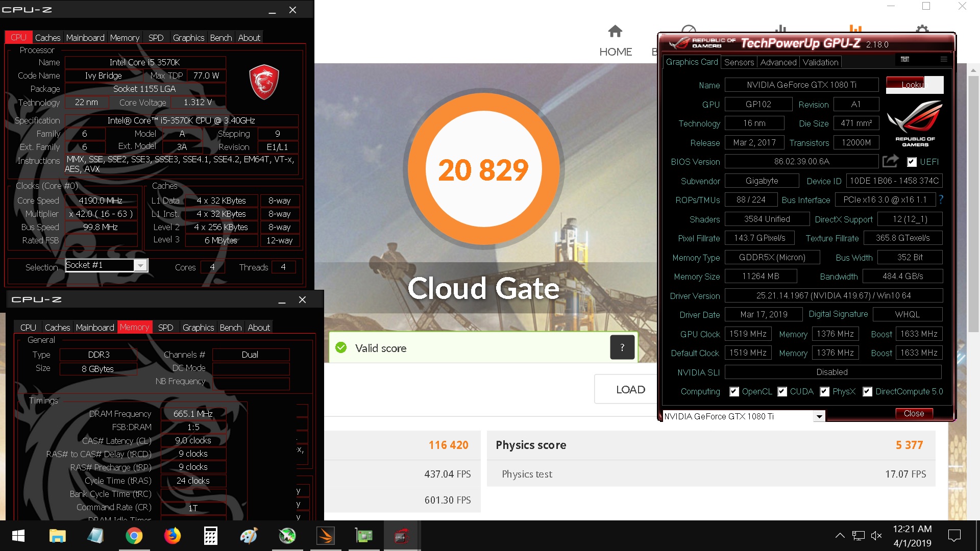This screenshot has height=551, width=980.
Task: Click the green X app icon on the taskbar
Action: [x=287, y=536]
